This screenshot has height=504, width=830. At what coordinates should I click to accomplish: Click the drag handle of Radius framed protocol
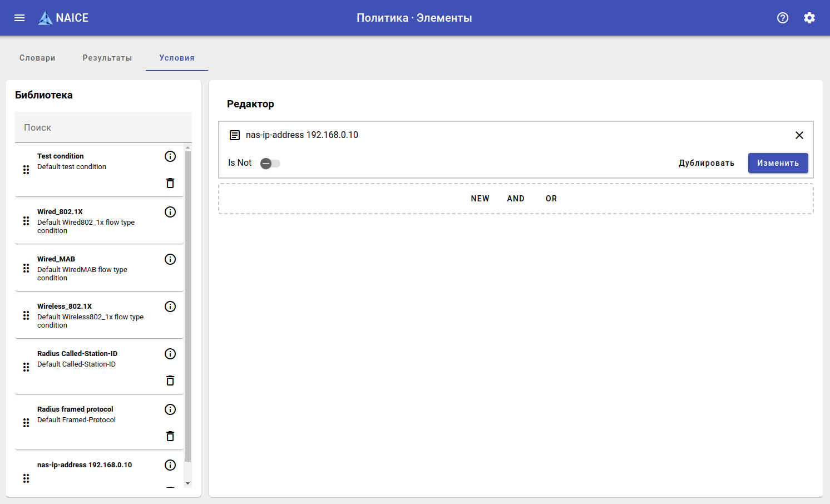coord(26,423)
